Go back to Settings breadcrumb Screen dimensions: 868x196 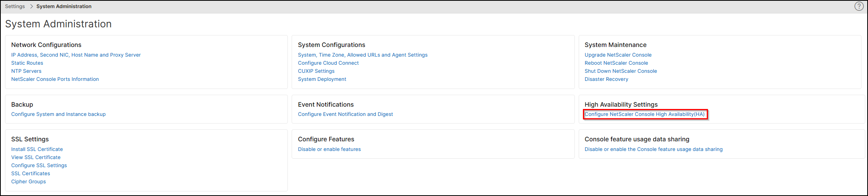click(x=15, y=7)
